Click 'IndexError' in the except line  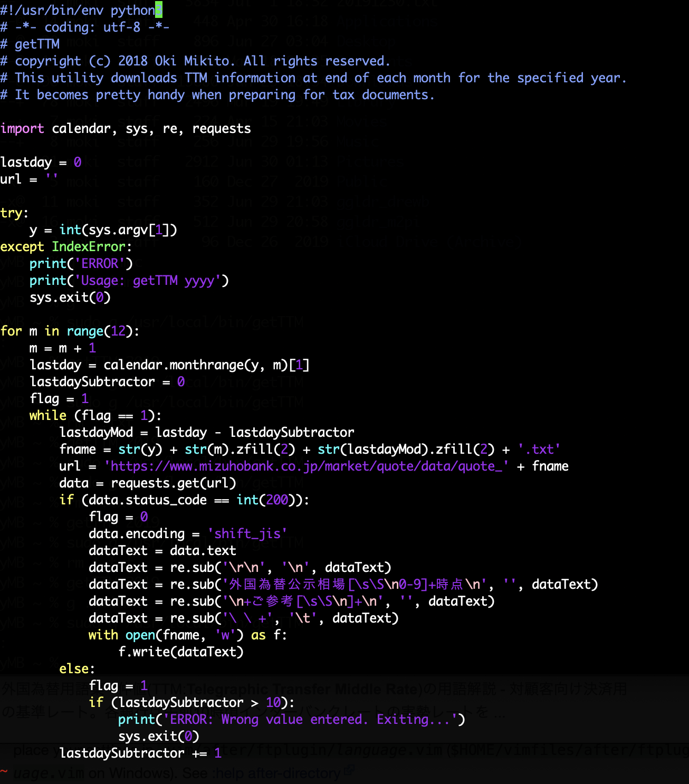coord(89,247)
